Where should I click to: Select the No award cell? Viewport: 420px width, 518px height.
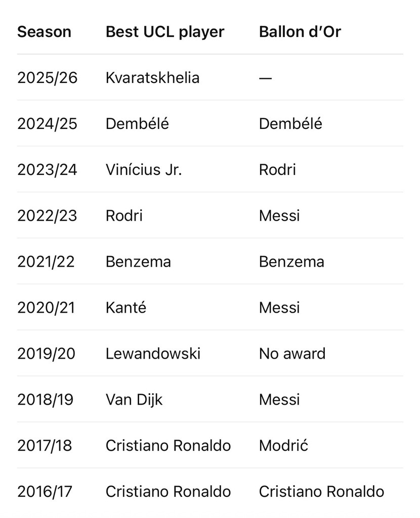292,354
